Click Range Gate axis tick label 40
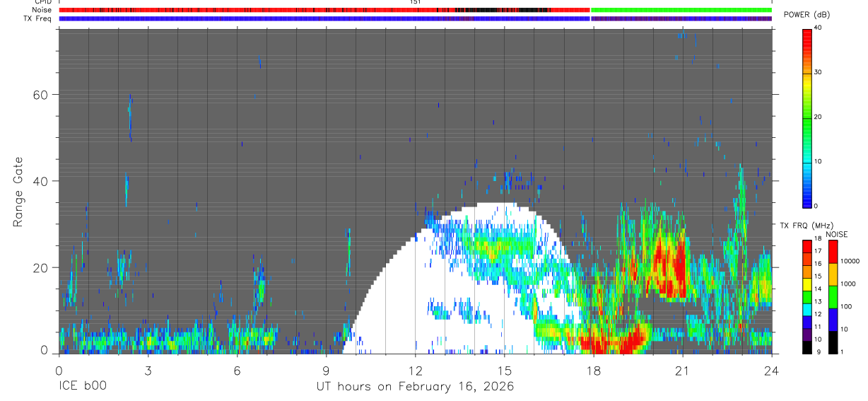This screenshot has height=401, width=868. click(x=40, y=180)
